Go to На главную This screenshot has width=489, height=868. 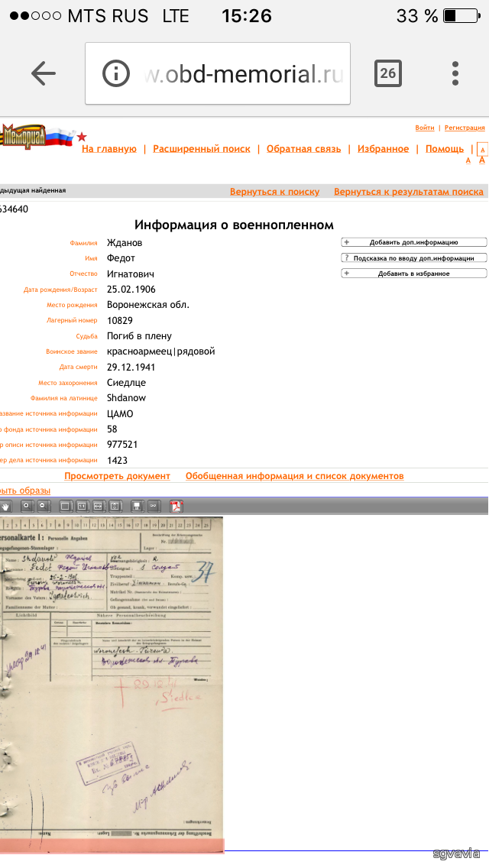pos(109,149)
